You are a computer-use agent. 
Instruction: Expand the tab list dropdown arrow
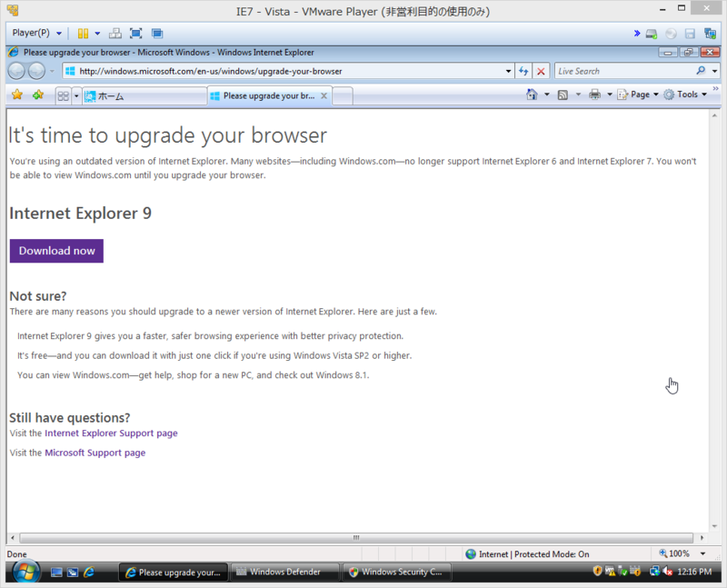point(76,96)
